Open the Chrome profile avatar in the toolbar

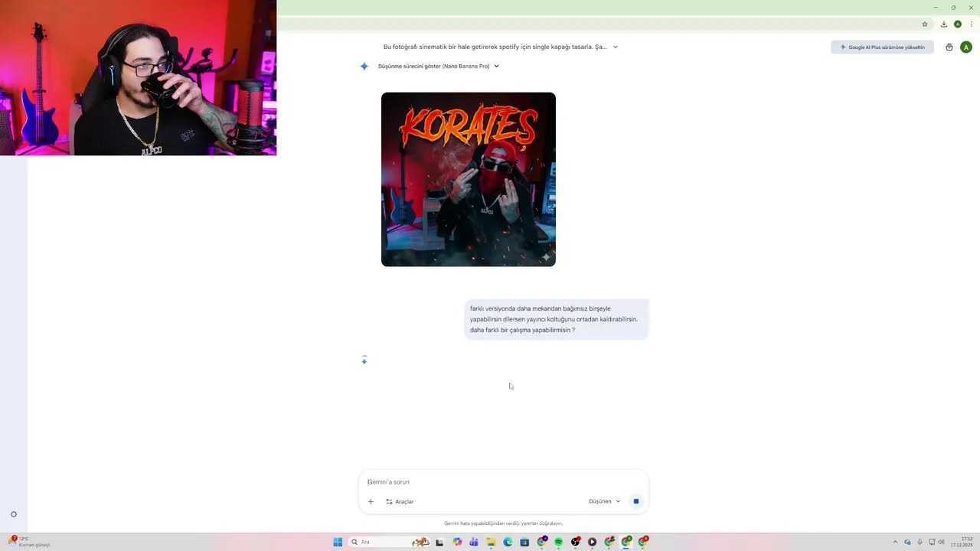(958, 24)
